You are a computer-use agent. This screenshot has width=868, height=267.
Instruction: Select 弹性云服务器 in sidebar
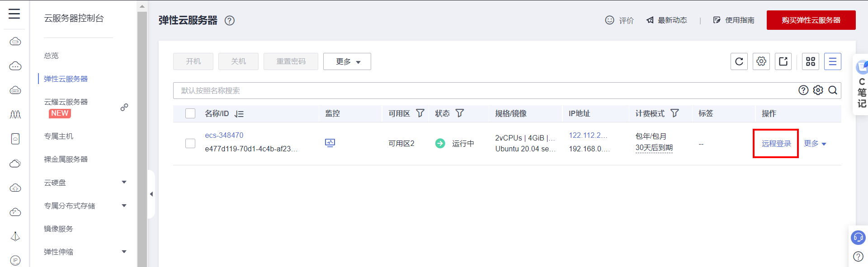click(x=66, y=79)
